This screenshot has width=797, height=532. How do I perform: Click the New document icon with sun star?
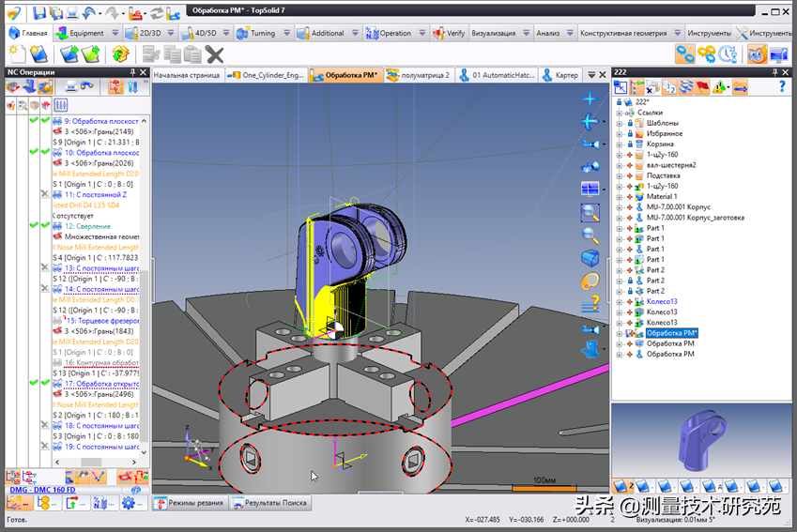coord(17,53)
